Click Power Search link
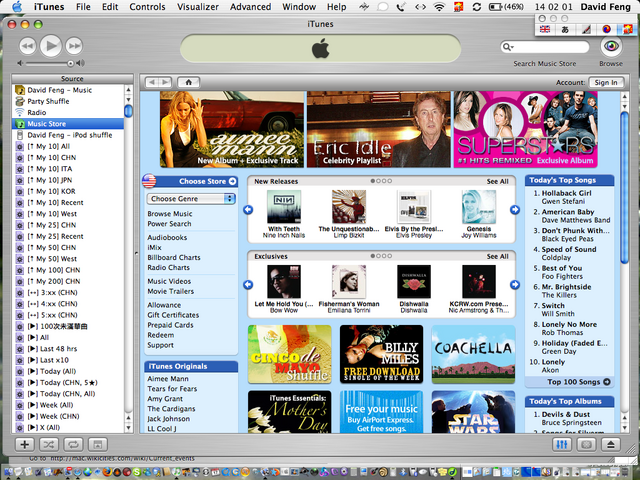 point(169,224)
